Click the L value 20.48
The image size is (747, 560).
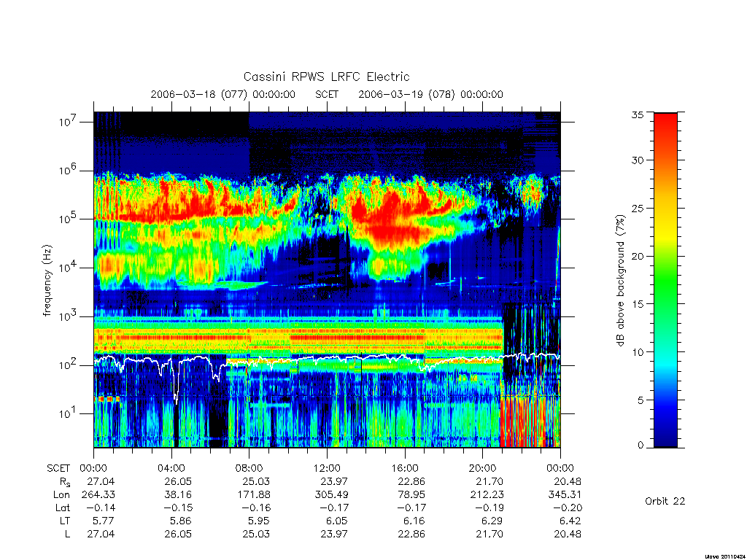[x=568, y=534]
